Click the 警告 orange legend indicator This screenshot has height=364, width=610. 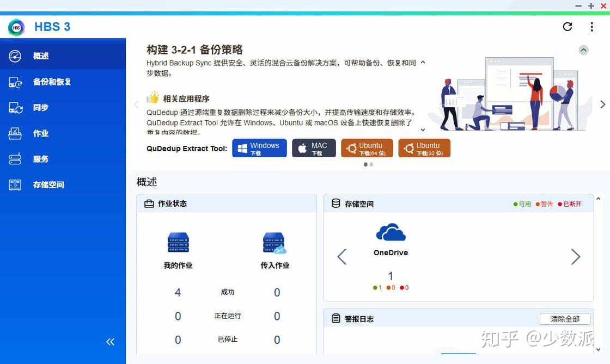pyautogui.click(x=544, y=204)
